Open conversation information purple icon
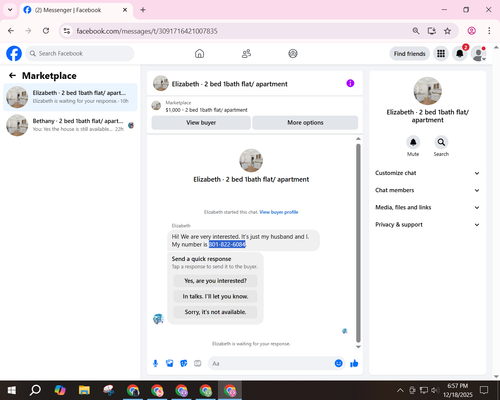500x400 pixels. (350, 83)
